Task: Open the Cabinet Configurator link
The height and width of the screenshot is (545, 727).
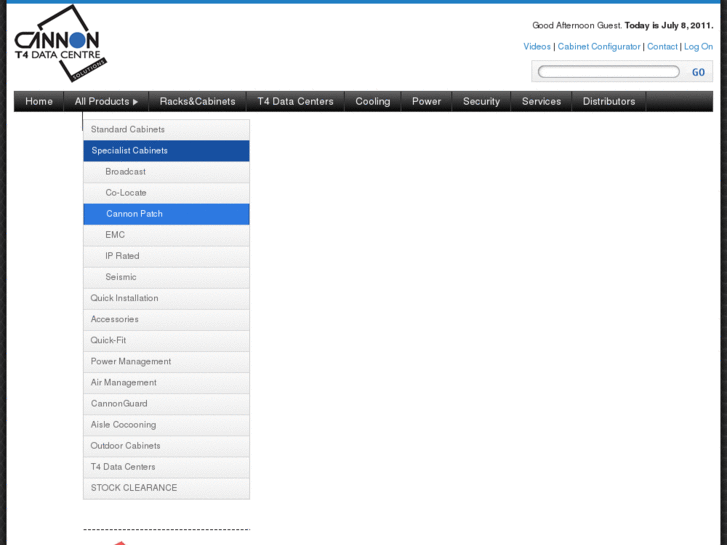Action: [599, 46]
